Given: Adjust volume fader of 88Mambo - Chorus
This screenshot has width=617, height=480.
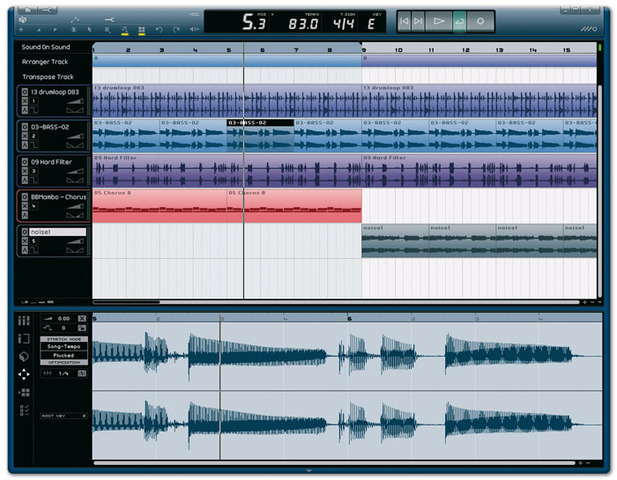Looking at the screenshot, I should 75,206.
